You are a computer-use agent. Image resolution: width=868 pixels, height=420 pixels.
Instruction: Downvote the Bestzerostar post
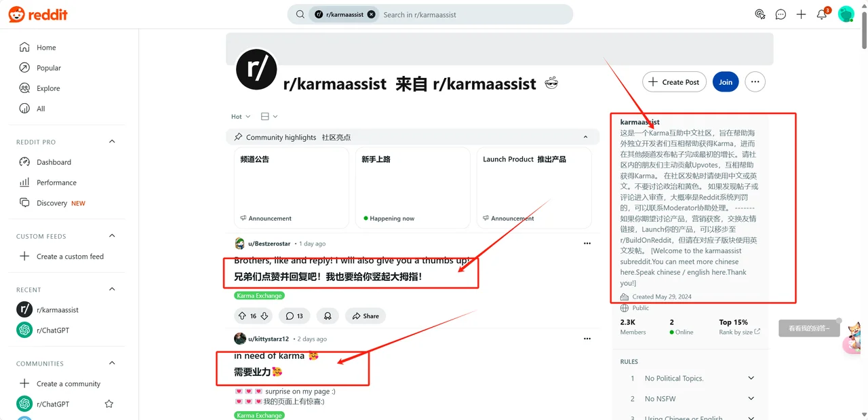click(x=264, y=316)
